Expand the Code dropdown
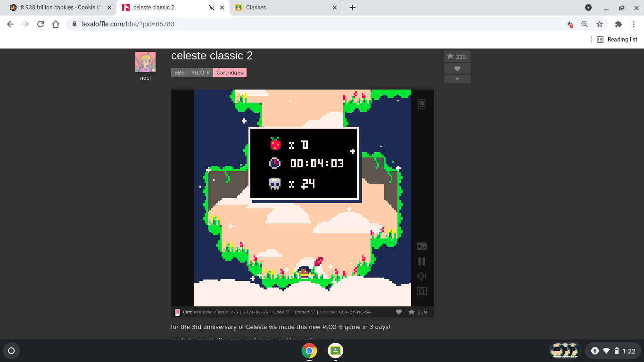 tap(281, 312)
